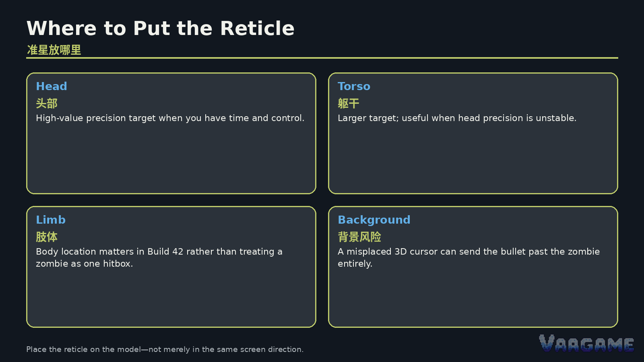Click the 'misplaced 3D cursor' description text
Viewport: 644px width, 362px height.
pos(469,257)
